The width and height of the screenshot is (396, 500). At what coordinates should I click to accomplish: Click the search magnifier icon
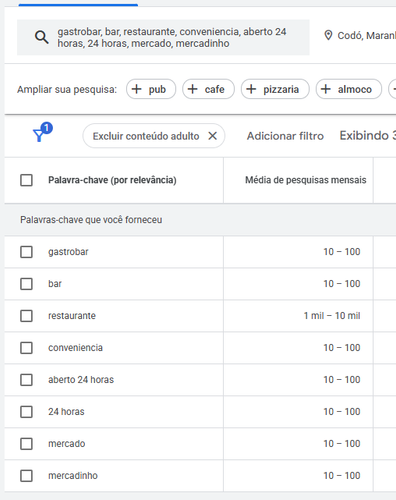point(42,37)
